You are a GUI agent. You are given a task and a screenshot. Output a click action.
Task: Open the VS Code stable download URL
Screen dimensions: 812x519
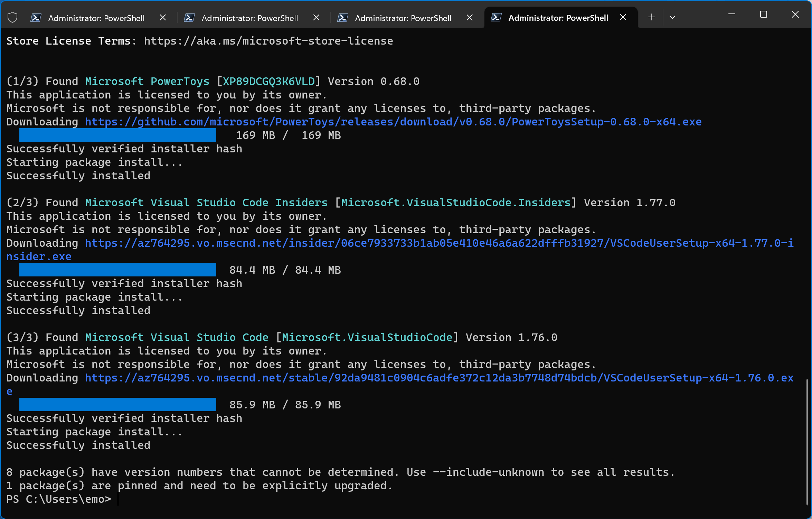coord(439,378)
